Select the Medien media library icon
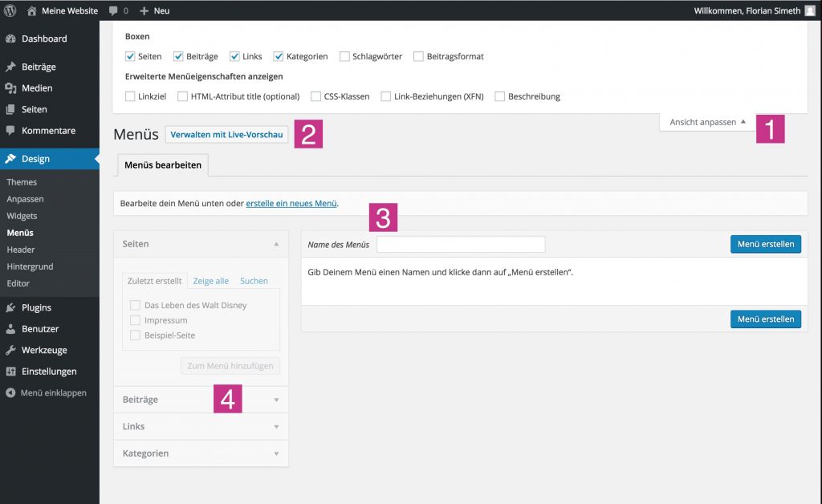 coord(10,87)
